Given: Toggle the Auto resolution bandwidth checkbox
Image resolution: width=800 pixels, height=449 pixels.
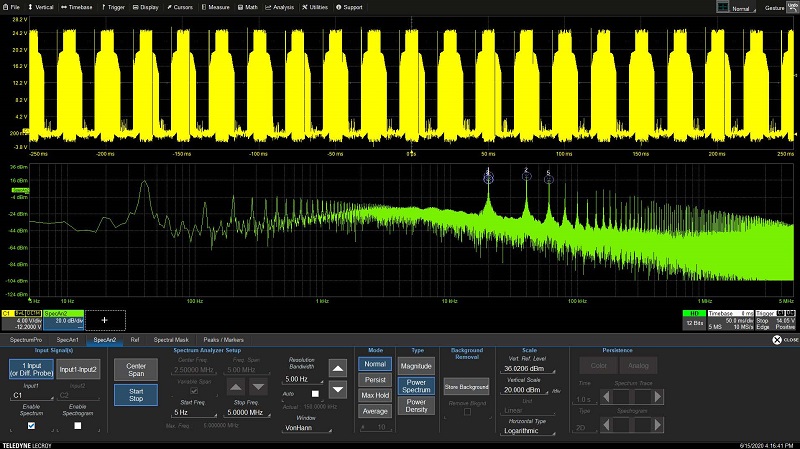Looking at the screenshot, I should (x=314, y=394).
